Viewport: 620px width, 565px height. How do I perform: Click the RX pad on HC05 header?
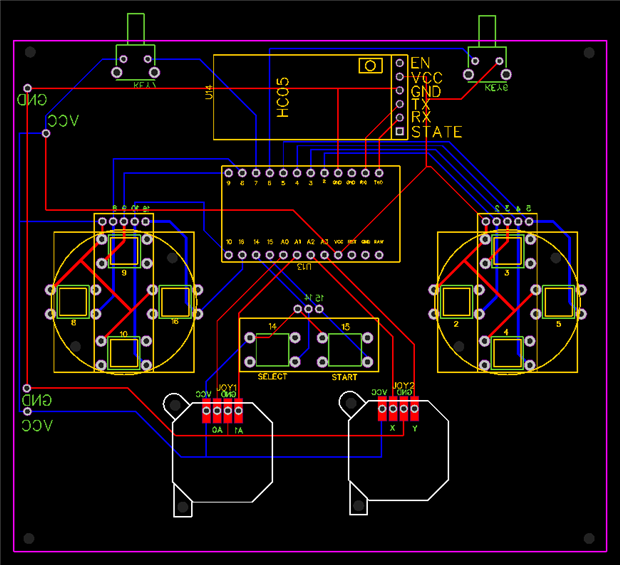[399, 117]
